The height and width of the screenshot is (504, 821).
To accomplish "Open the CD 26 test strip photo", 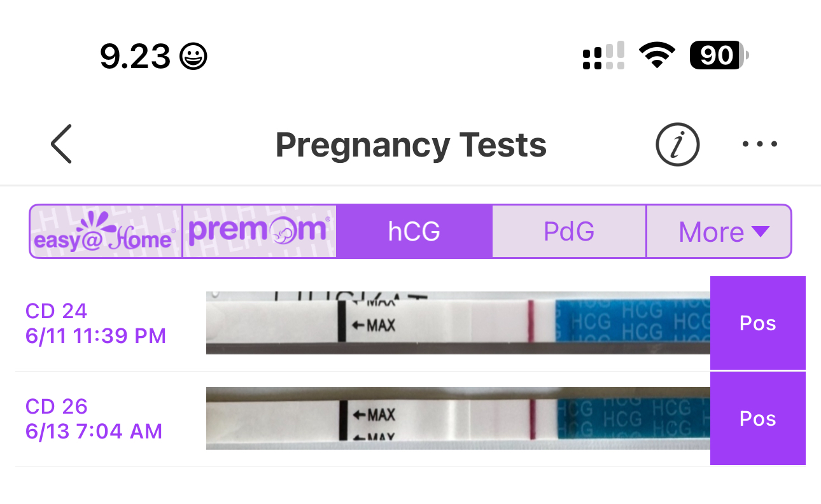I will click(458, 419).
